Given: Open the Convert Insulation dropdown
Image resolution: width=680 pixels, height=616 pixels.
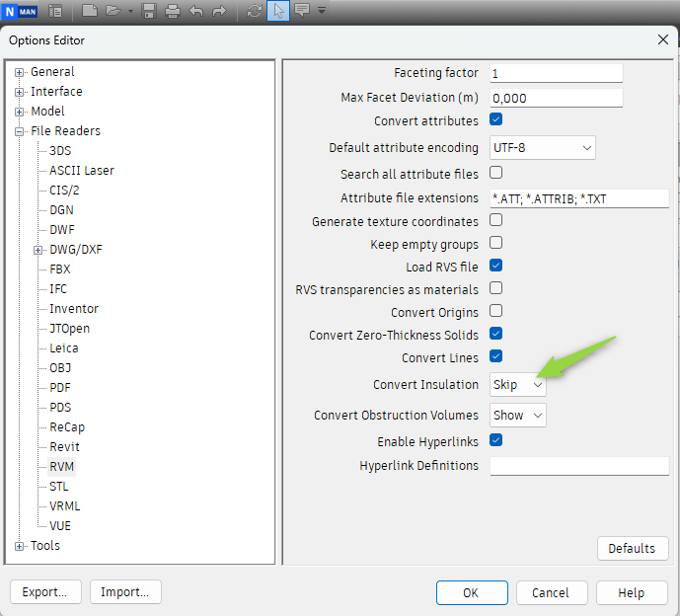Looking at the screenshot, I should tap(518, 385).
